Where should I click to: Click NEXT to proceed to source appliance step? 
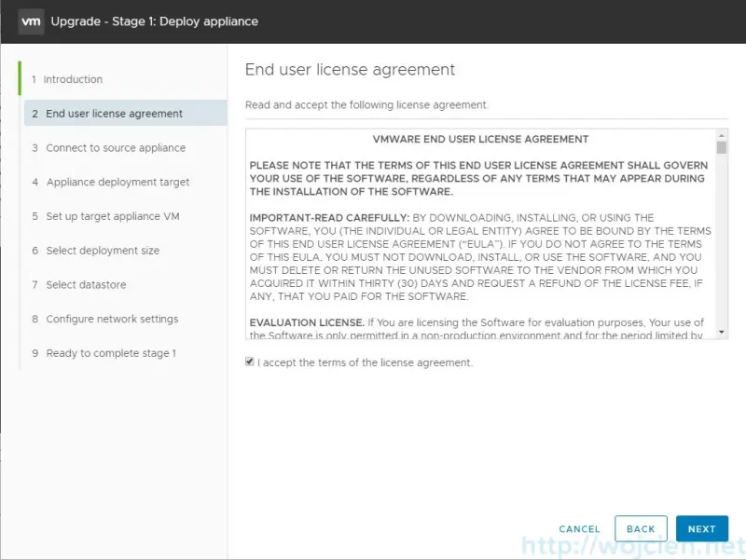[x=701, y=527]
